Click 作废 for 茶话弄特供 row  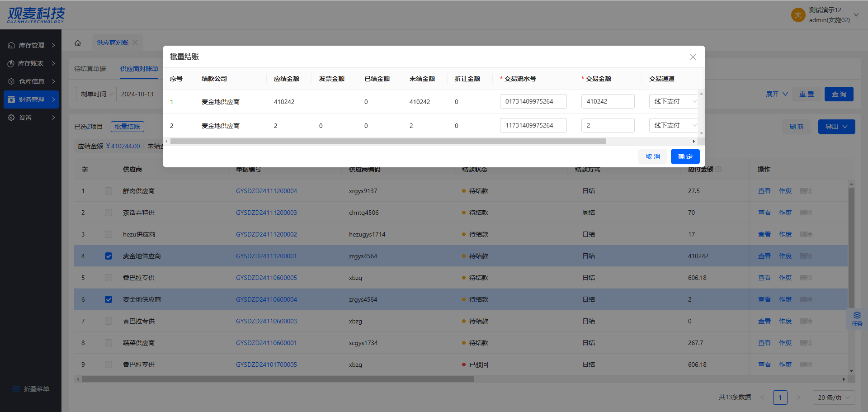click(785, 213)
